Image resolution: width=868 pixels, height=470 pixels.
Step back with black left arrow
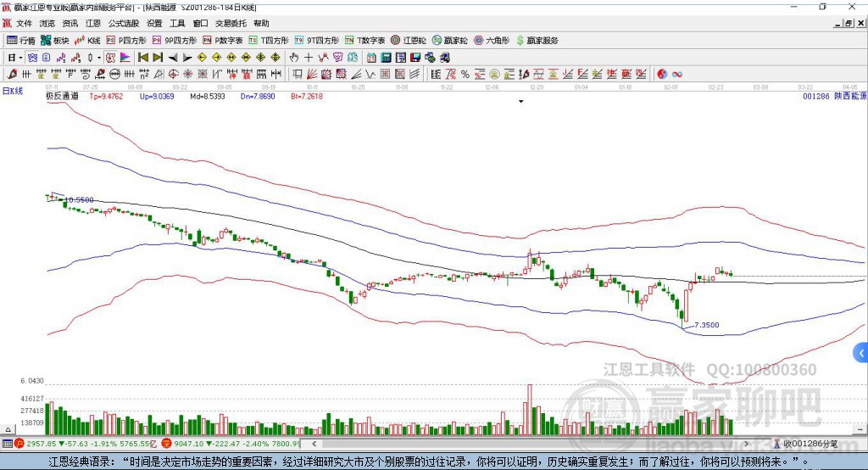pyautogui.click(x=173, y=58)
